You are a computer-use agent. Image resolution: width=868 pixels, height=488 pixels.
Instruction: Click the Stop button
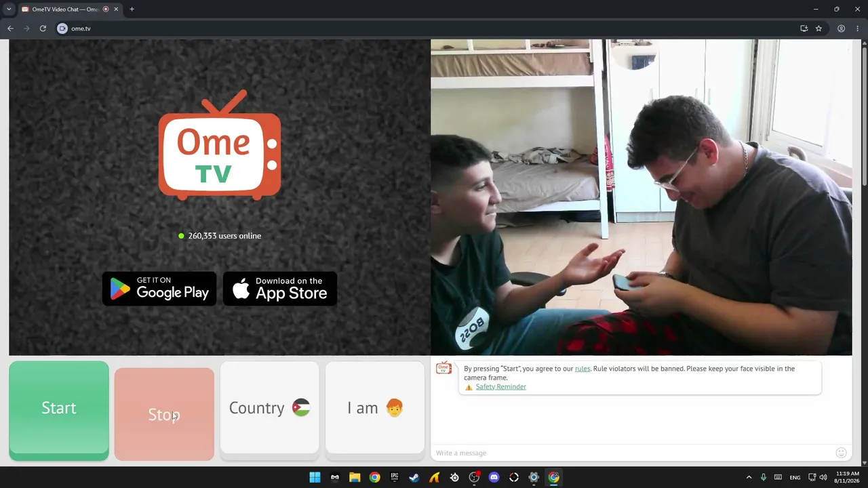tap(164, 414)
